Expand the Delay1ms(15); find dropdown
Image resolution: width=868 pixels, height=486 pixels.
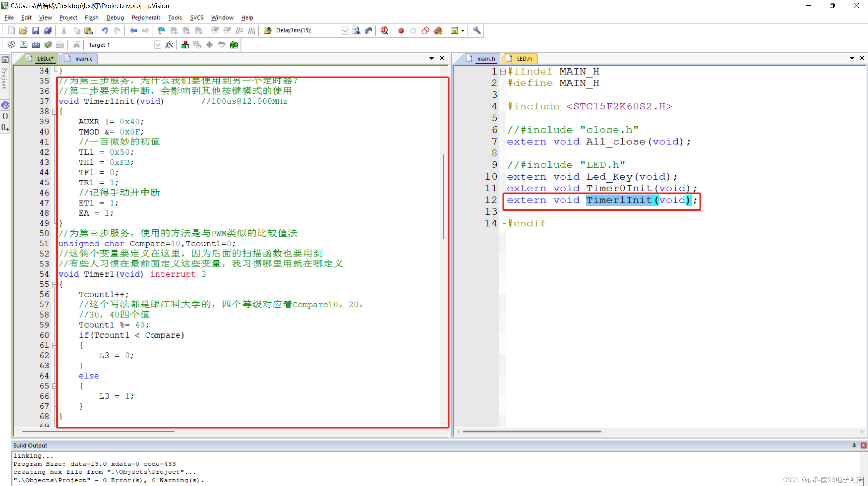pyautogui.click(x=345, y=31)
